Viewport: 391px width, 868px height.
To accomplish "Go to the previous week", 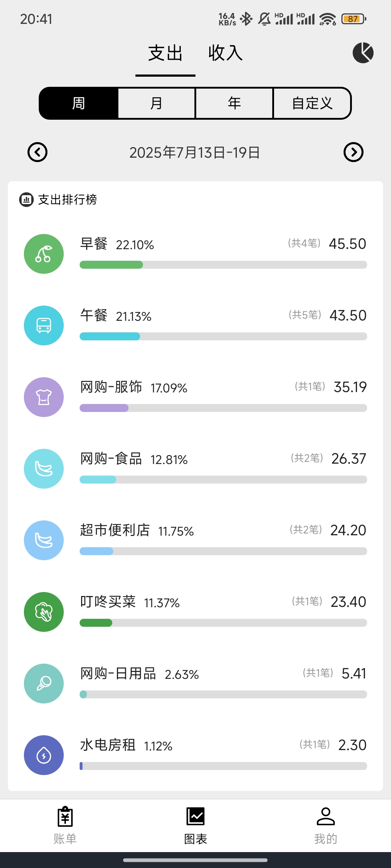I will click(x=38, y=152).
